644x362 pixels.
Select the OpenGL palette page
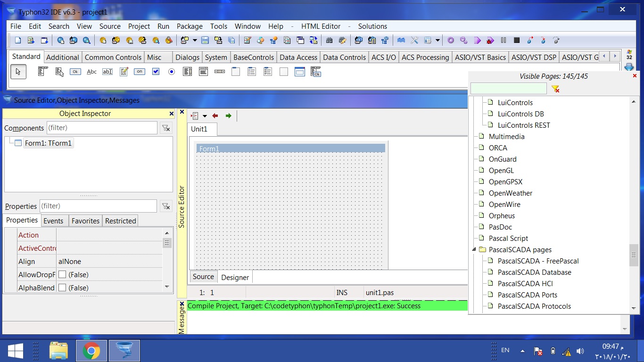click(x=501, y=171)
